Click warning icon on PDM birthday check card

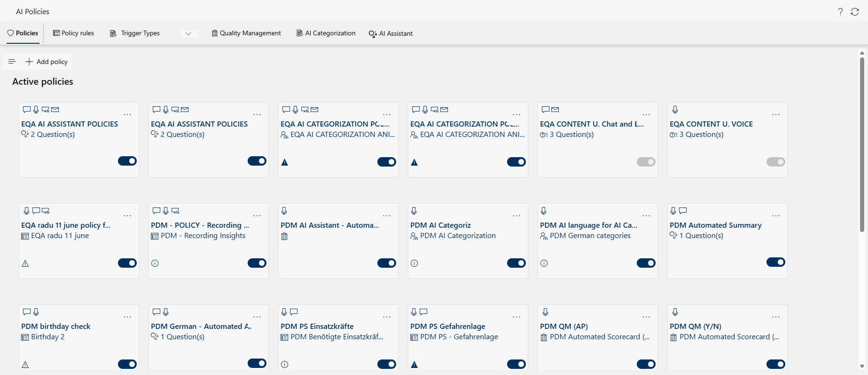25,365
